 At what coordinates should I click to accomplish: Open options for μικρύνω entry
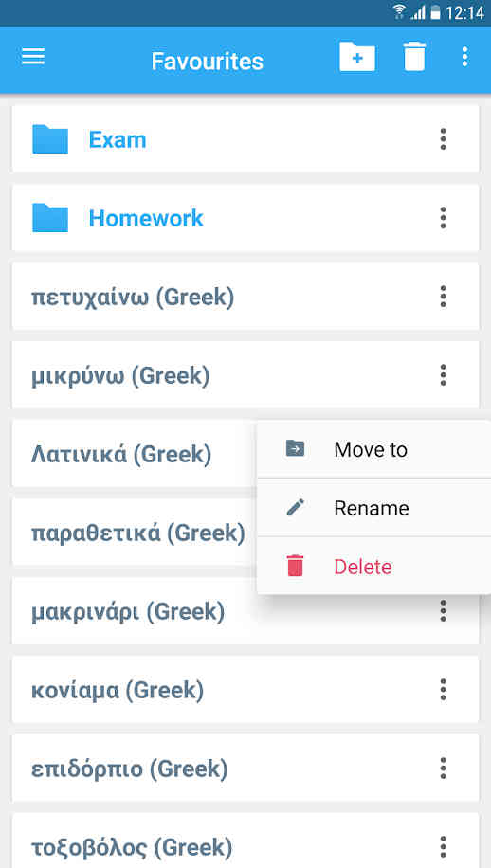[443, 375]
